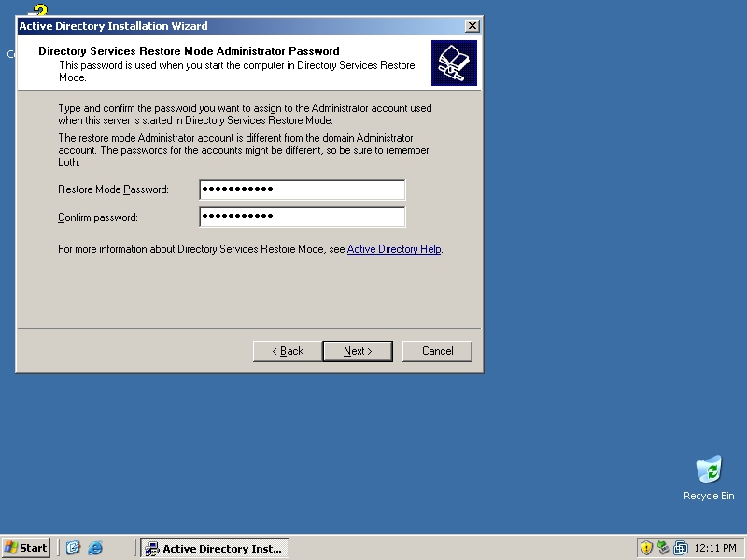
Task: Click the Next button in the wizard
Action: pyautogui.click(x=358, y=351)
